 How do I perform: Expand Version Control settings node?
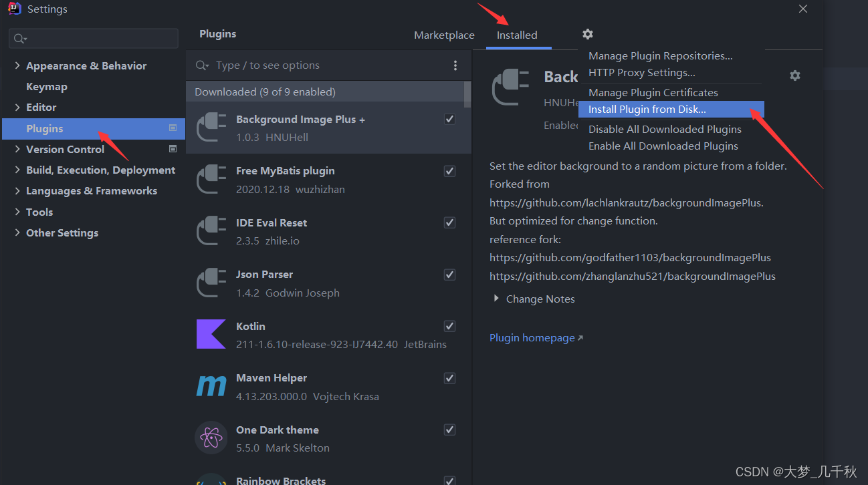tap(17, 149)
